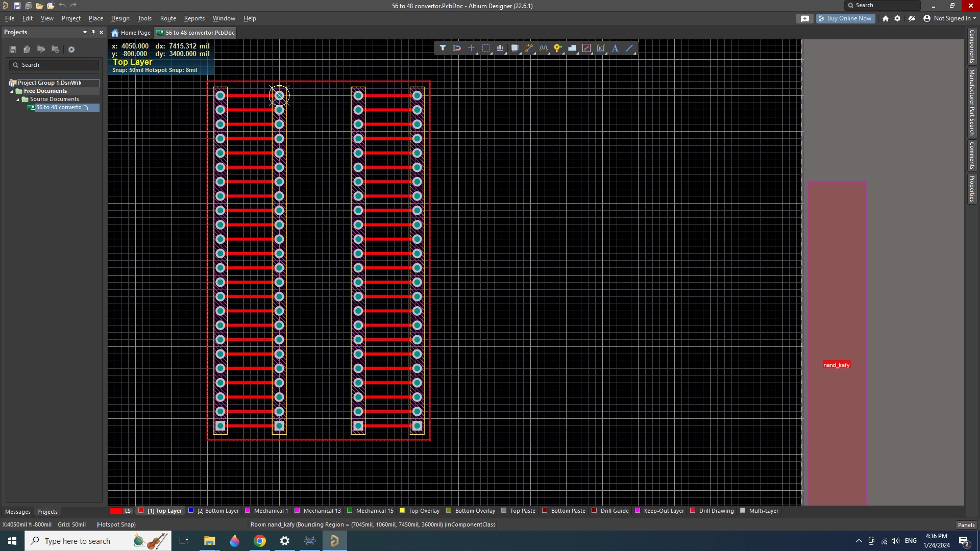Select the Interactive Routing tool
Viewport: 980px width, 551px height.
point(529,48)
